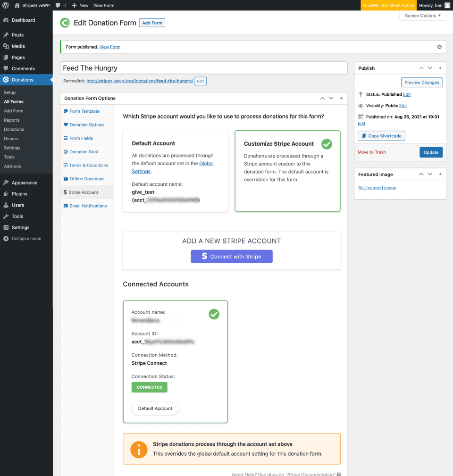Open Donors submenu item
Viewport: 453px width, 476px height.
pyautogui.click(x=11, y=139)
